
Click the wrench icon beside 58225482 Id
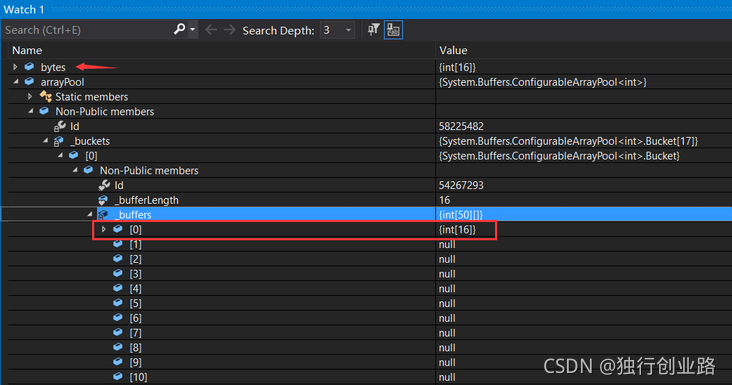[x=60, y=126]
